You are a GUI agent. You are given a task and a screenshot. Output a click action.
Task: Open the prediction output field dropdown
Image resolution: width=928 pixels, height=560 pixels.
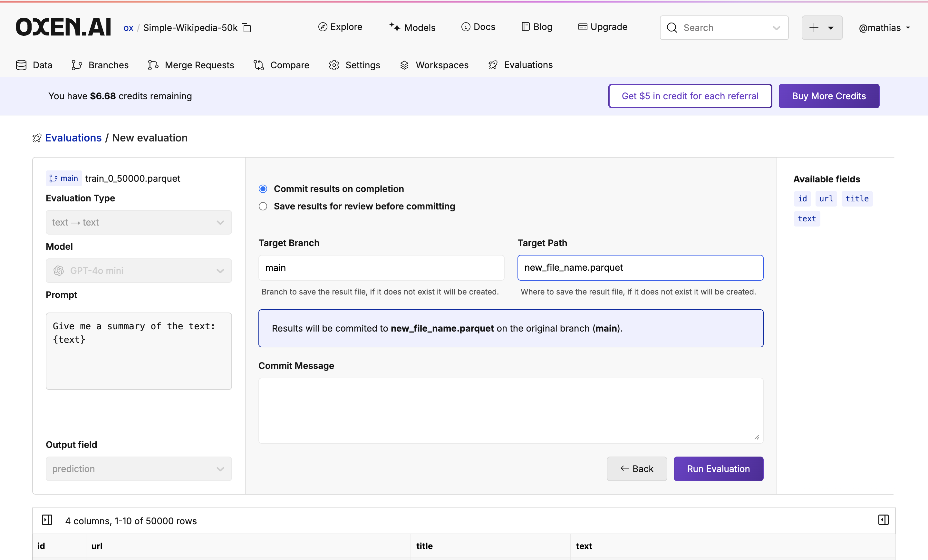coord(139,469)
